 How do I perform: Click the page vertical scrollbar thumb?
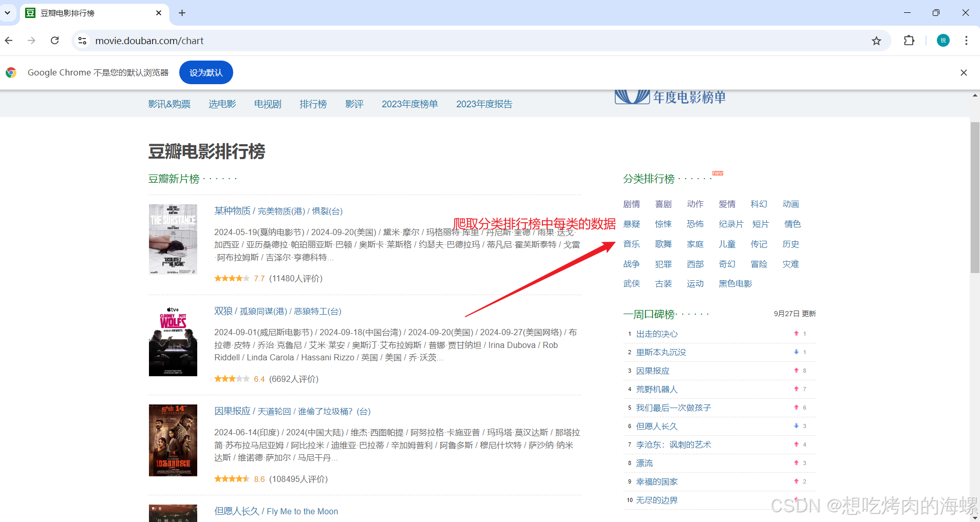[x=975, y=198]
